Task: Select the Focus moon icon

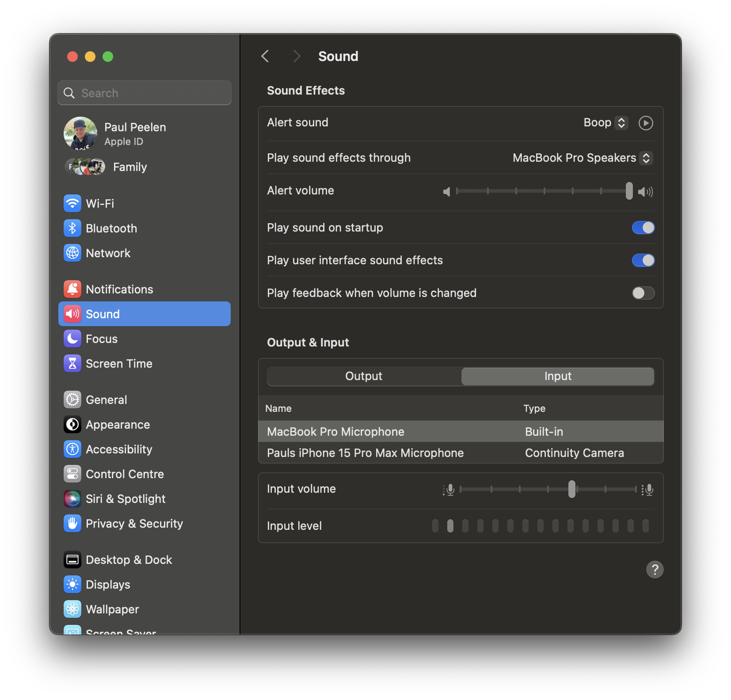Action: [x=72, y=339]
